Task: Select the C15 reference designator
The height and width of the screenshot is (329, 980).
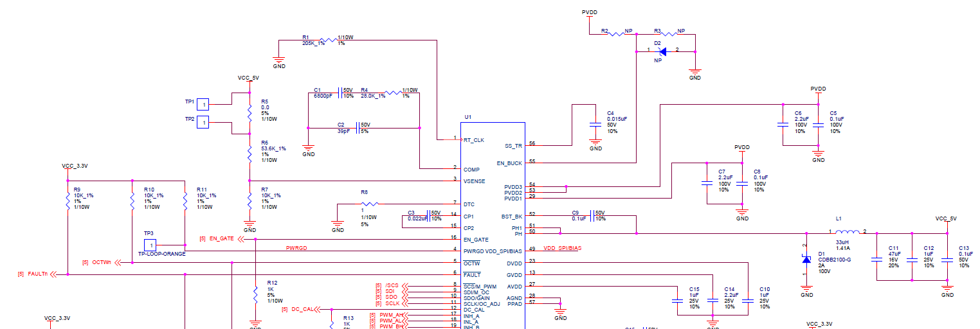Action: [694, 289]
